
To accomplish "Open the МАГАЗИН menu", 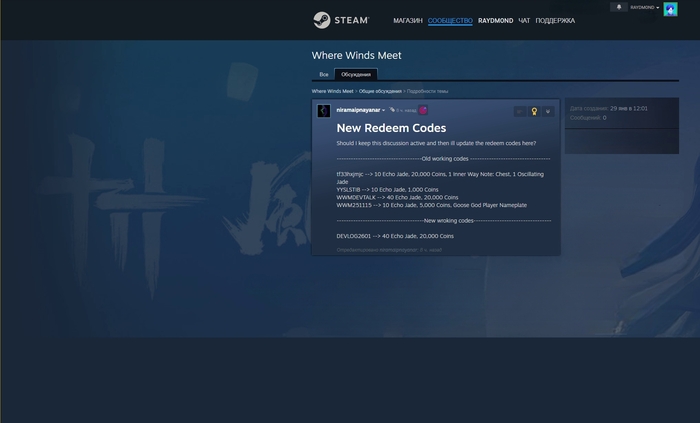I will click(x=407, y=20).
